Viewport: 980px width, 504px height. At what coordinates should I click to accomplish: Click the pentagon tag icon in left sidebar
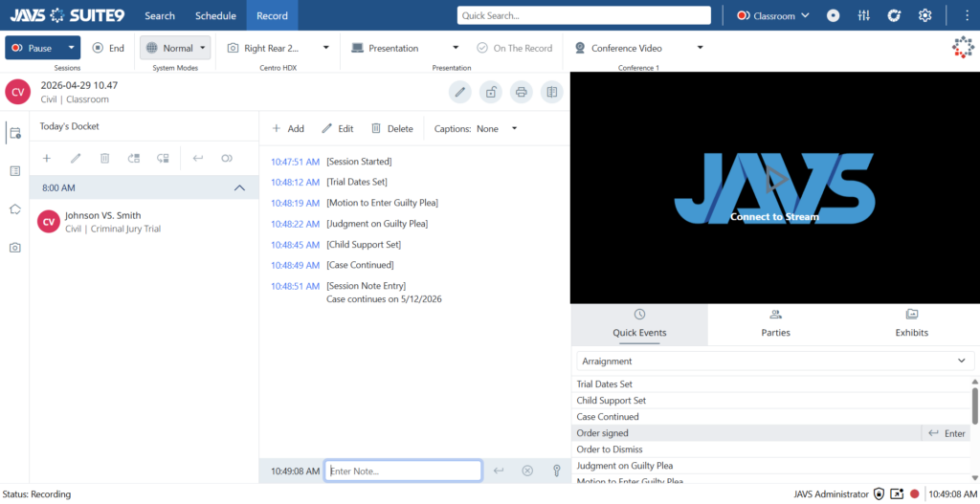(x=15, y=209)
